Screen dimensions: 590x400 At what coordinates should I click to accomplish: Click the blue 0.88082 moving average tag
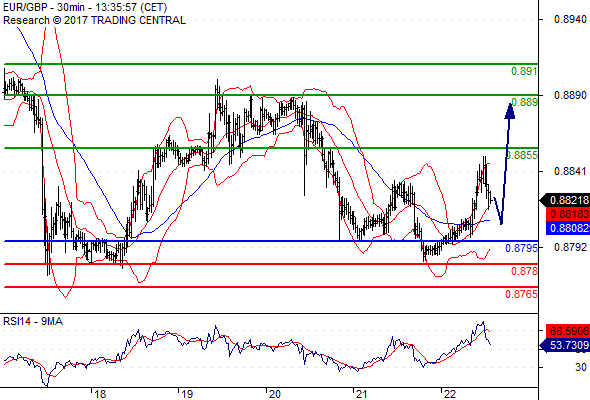[x=568, y=228]
